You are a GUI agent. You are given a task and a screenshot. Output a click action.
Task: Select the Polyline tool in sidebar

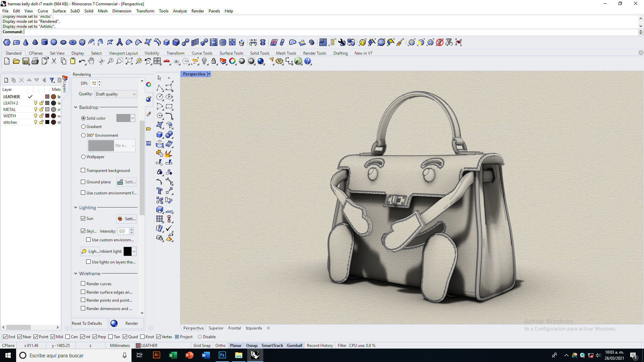coord(160,88)
